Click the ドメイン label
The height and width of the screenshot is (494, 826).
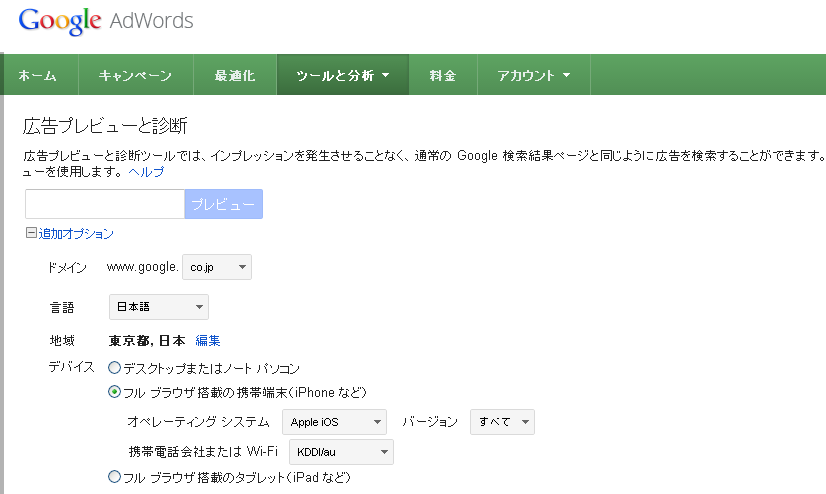(67, 268)
